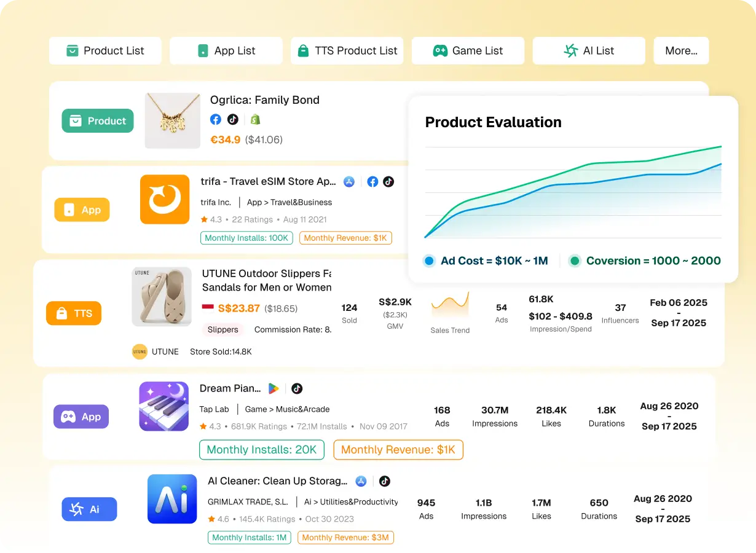756x553 pixels.
Task: Select the Shopify icon on the Ogrlica product row
Action: click(255, 119)
